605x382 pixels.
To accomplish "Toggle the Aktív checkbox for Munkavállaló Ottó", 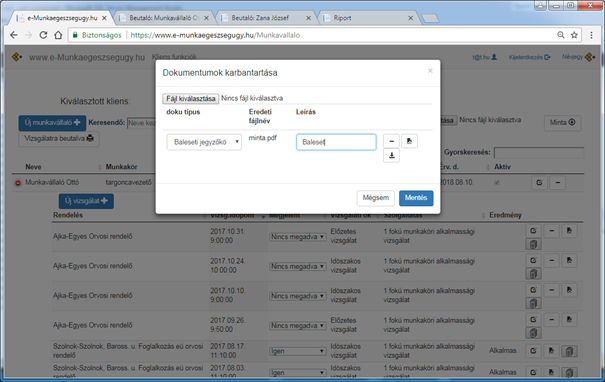I will coord(497,183).
